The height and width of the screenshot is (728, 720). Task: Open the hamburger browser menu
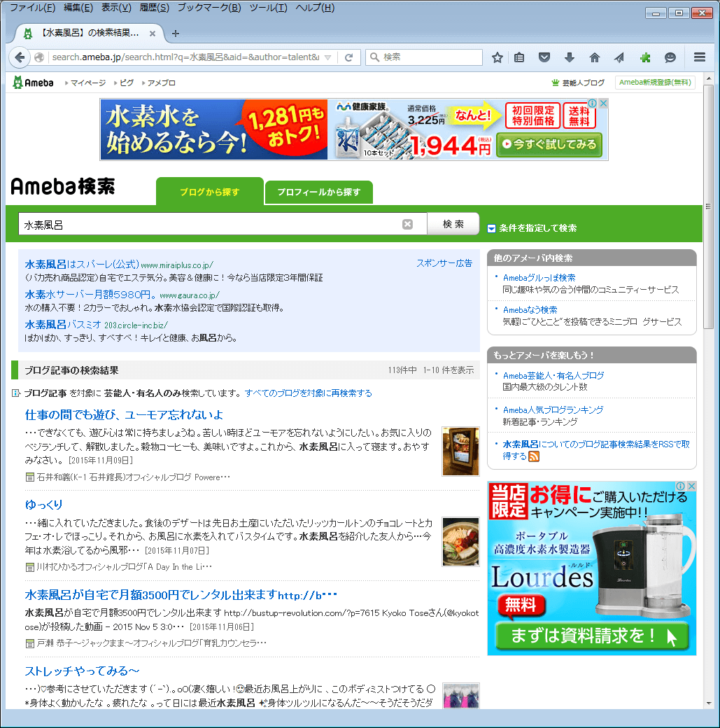pyautogui.click(x=700, y=57)
